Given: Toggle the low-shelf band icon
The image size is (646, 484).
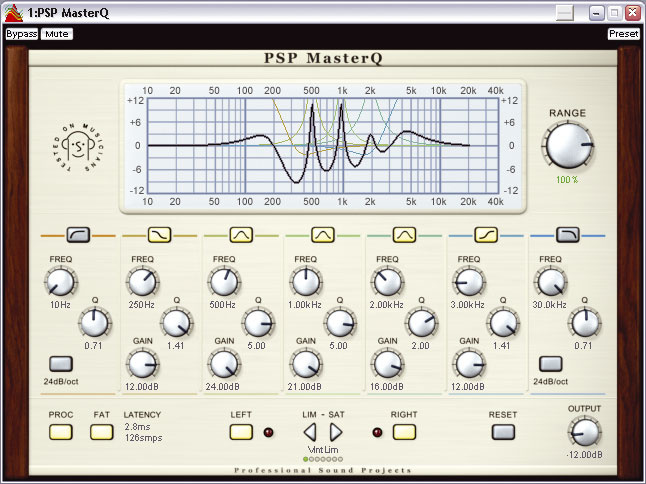Looking at the screenshot, I should 159,235.
